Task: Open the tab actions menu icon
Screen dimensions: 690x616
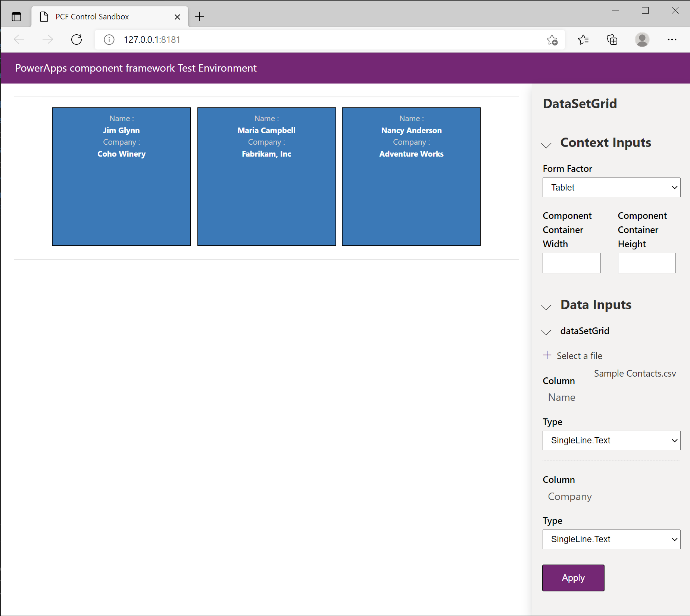Action: (16, 17)
